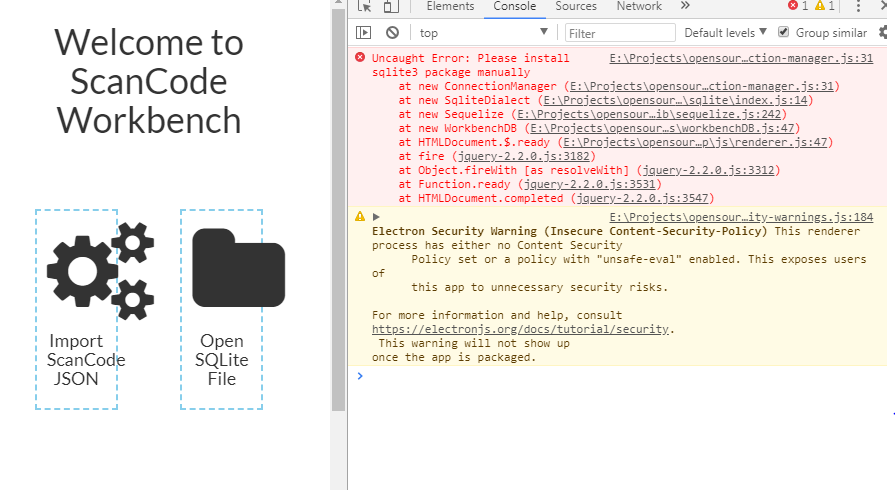
Task: Show more DevTools tabs with double chevron
Action: point(685,6)
